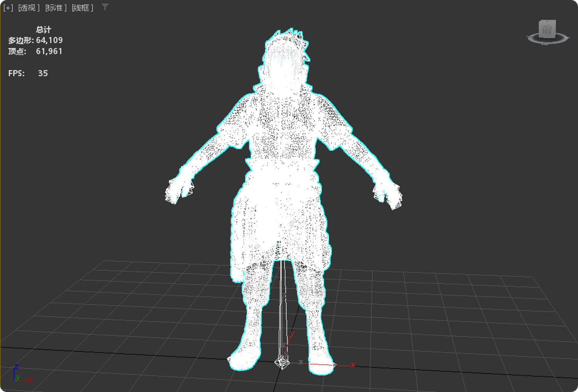The height and width of the screenshot is (392, 578).
Task: Click the ViewCube face in the corner
Action: click(x=547, y=29)
